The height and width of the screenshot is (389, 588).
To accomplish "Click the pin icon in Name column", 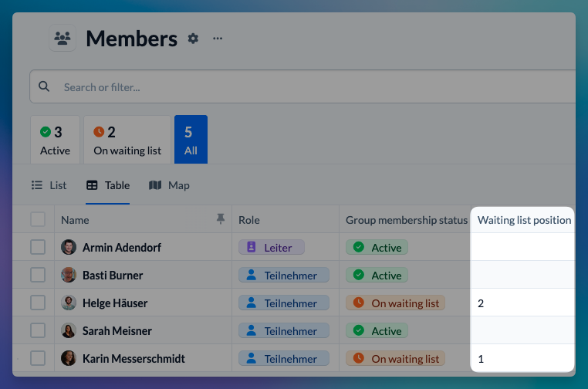I will pos(221,218).
